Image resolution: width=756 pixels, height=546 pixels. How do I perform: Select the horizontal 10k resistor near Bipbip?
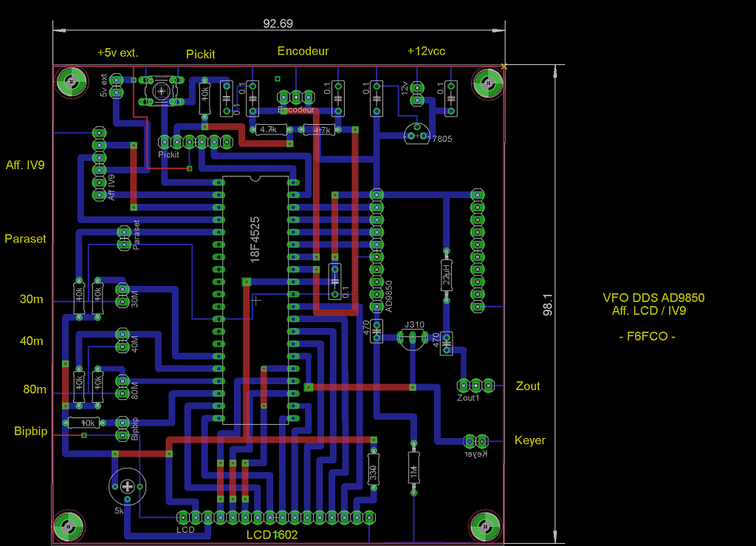tap(84, 423)
